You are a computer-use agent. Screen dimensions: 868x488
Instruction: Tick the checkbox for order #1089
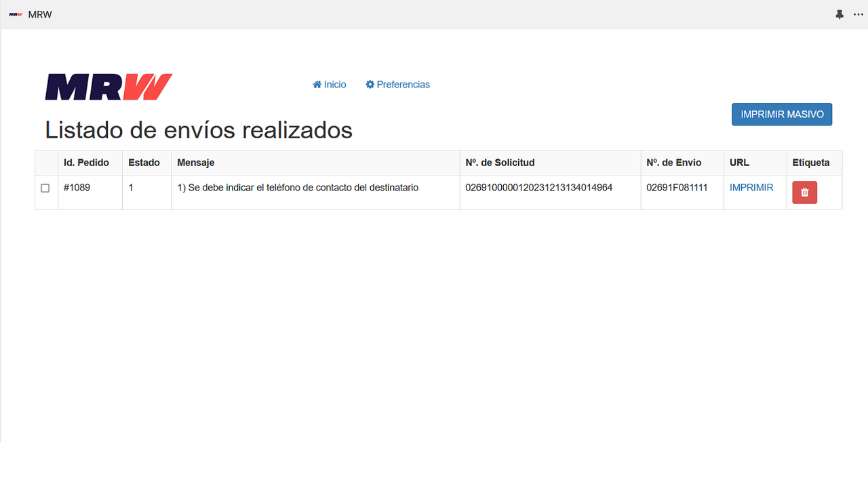[45, 188]
